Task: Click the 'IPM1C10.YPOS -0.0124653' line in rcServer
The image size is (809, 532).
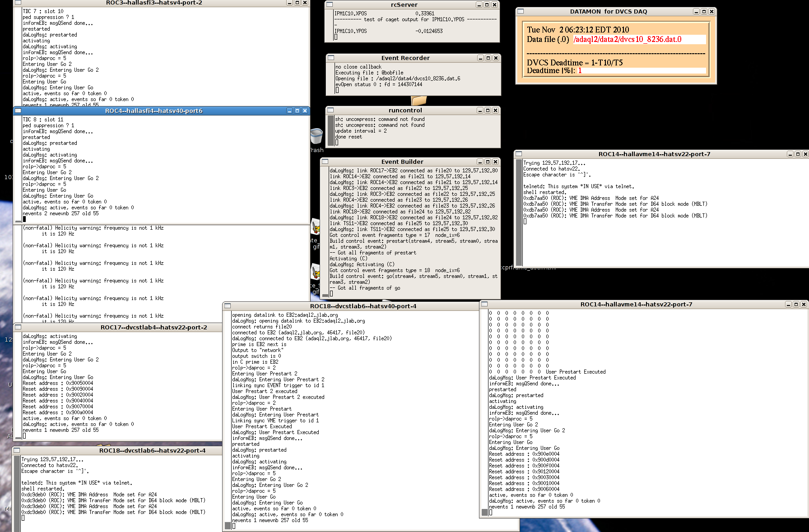Action: click(x=388, y=31)
